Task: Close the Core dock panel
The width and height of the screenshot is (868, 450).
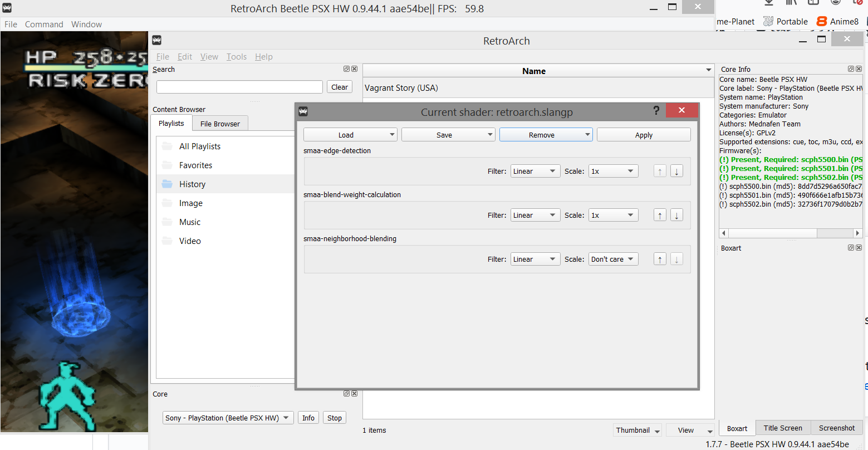Action: tap(354, 393)
